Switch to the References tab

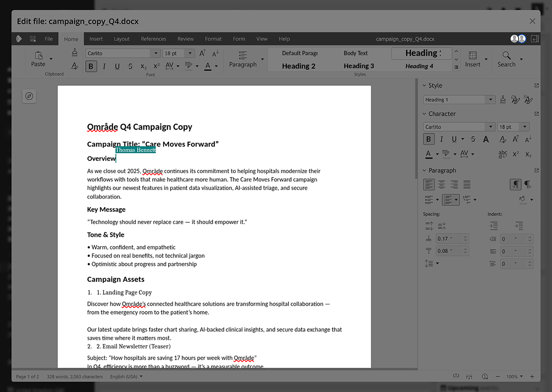pyautogui.click(x=153, y=39)
